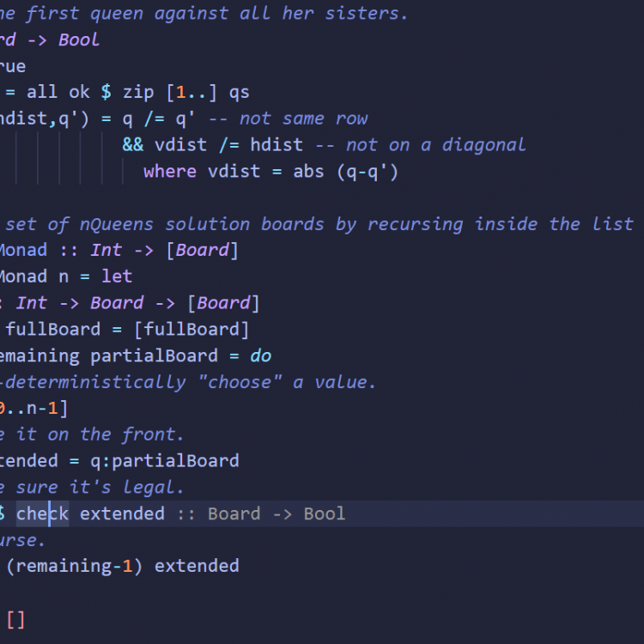Click the "do" keyword after partialBoard
644x644 pixels.
pos(260,355)
